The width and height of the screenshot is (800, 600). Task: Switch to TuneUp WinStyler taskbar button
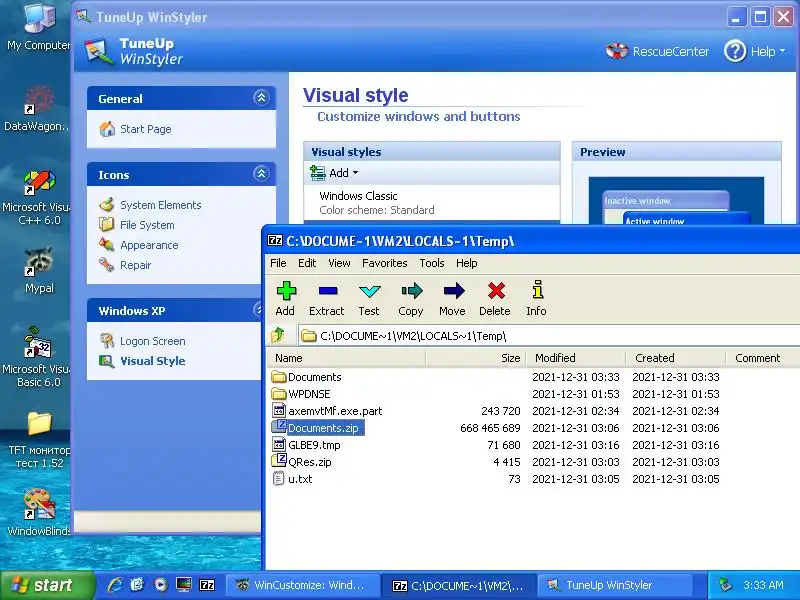615,585
